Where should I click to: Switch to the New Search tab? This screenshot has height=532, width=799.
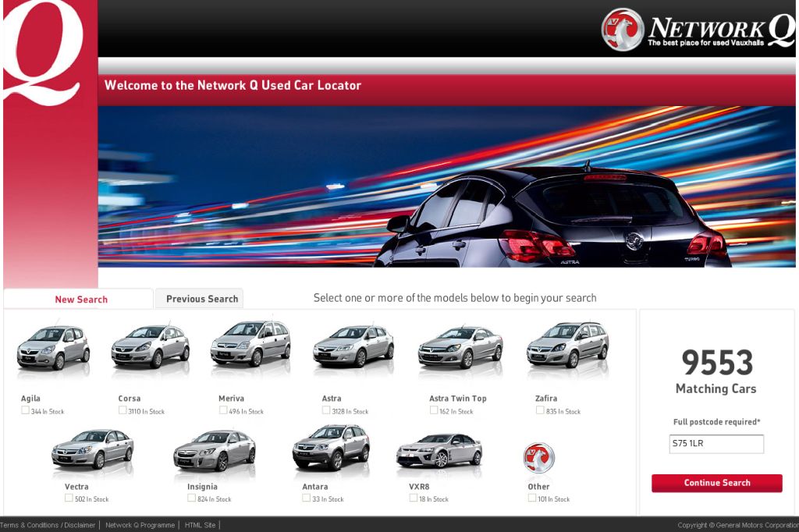click(79, 299)
